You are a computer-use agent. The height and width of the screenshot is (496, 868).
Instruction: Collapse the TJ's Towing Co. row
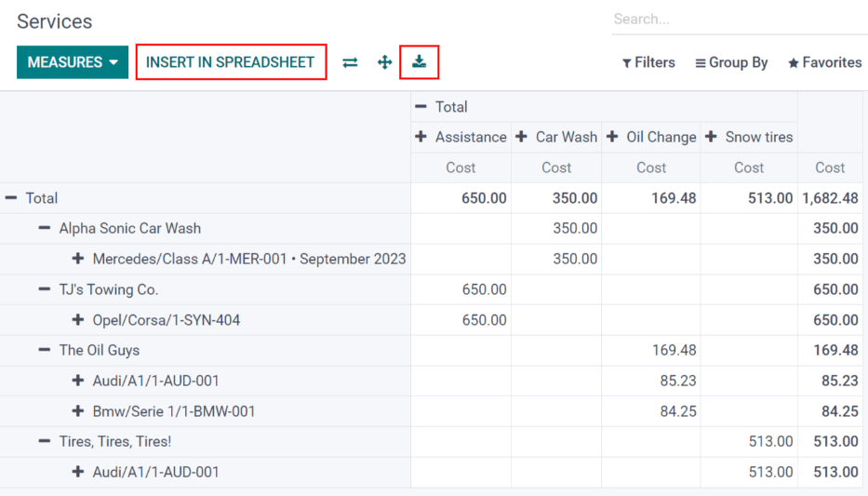(100, 289)
